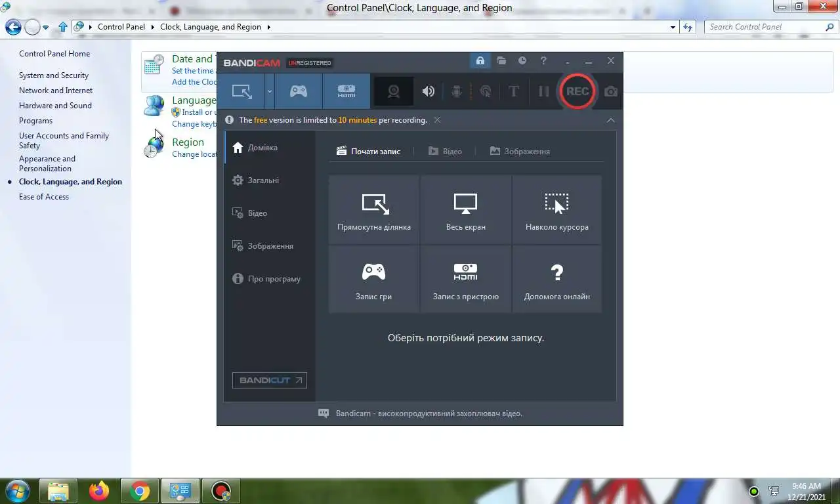
Task: Go up one level with up arrow
Action: (63, 27)
